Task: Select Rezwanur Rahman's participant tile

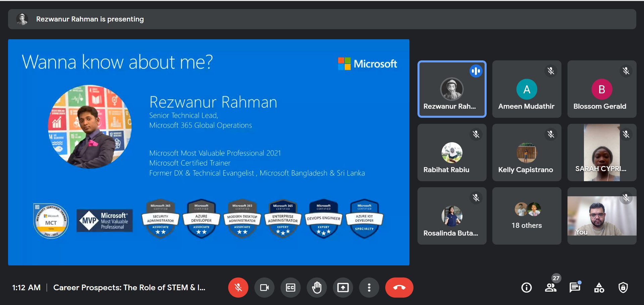Action: point(452,89)
